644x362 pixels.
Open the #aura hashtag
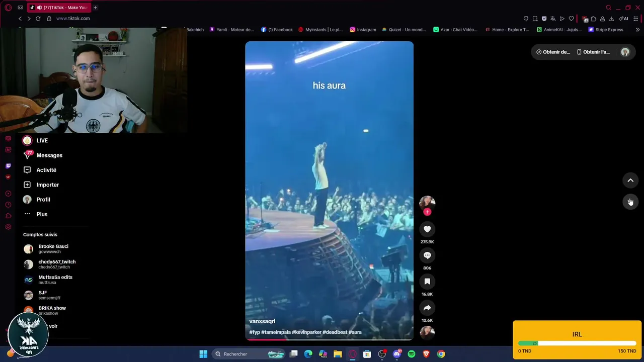pos(355,332)
